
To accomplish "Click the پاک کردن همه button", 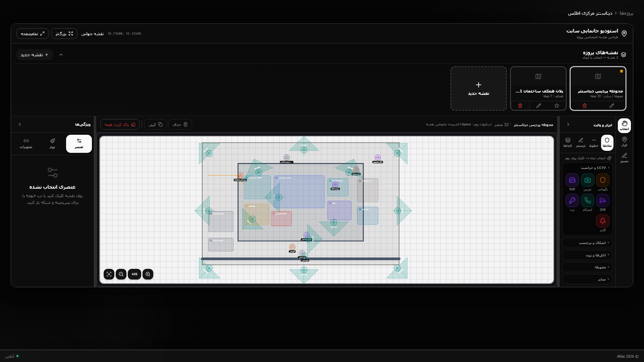I will coord(120,124).
